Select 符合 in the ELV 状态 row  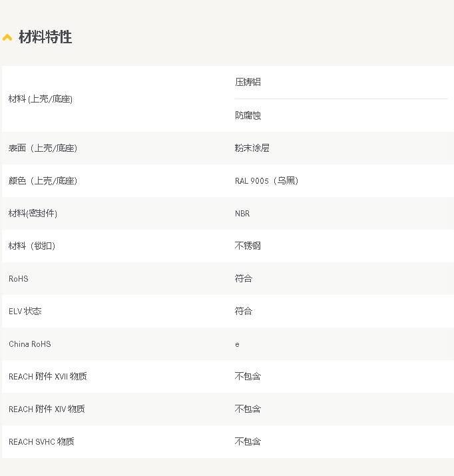click(x=244, y=311)
